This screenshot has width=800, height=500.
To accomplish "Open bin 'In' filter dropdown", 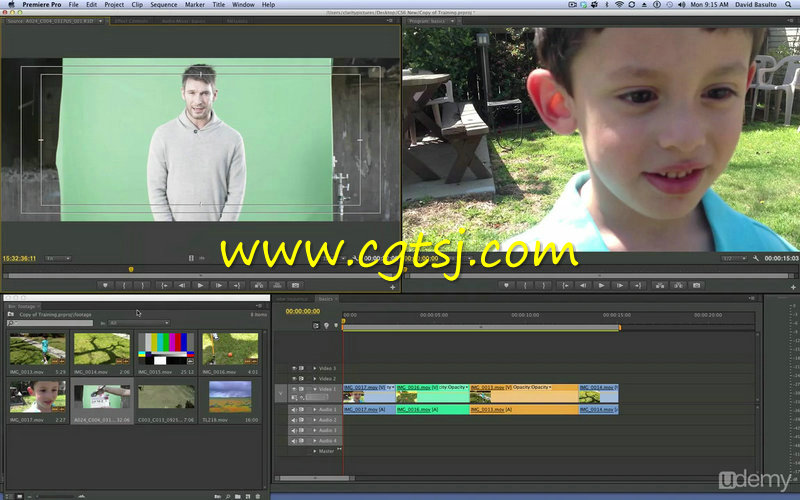I will tap(138, 323).
